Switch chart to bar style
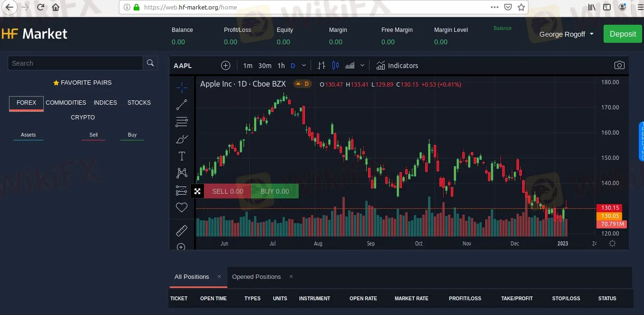This screenshot has height=315, width=644. [x=322, y=66]
